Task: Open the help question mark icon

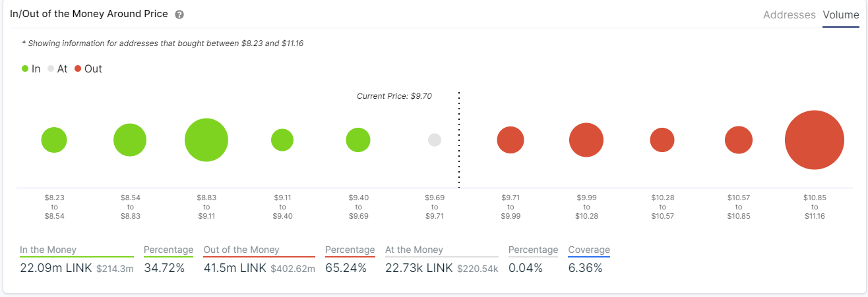Action: pyautogui.click(x=179, y=14)
